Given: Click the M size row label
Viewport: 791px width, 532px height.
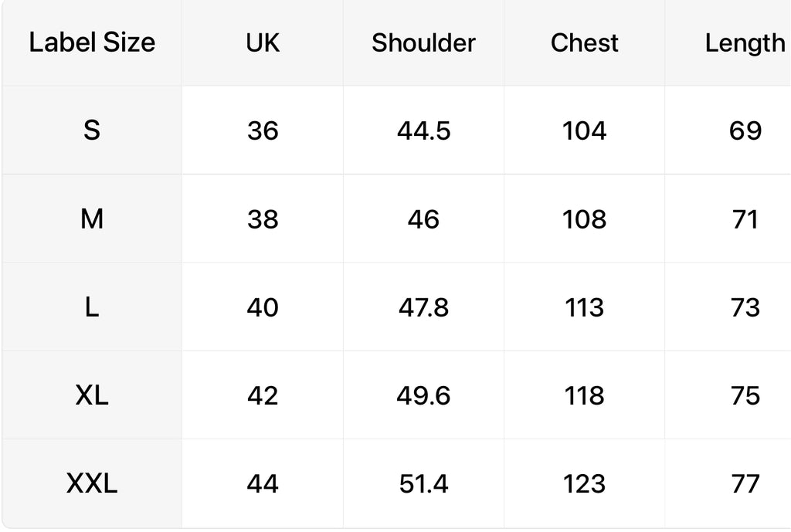Looking at the screenshot, I should [92, 219].
